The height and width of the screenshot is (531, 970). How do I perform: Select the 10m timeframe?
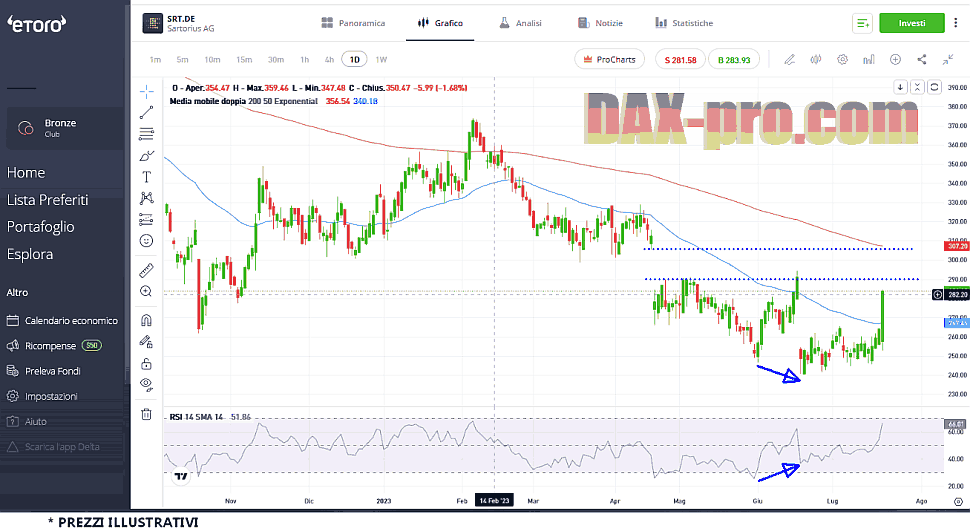212,59
